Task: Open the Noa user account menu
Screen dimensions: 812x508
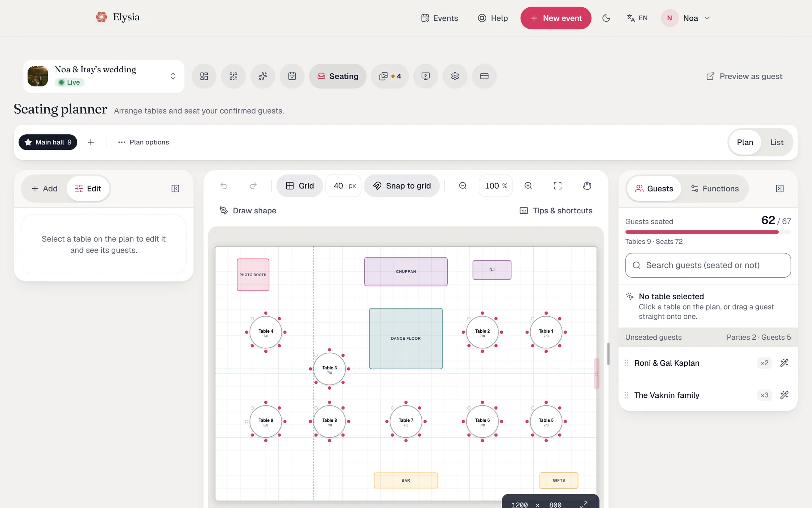Action: pyautogui.click(x=686, y=18)
